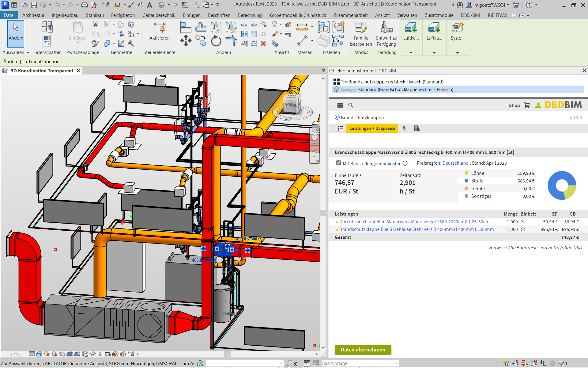Open the DBD-BIM ribbon tab
The height and width of the screenshot is (368, 588).
point(470,15)
